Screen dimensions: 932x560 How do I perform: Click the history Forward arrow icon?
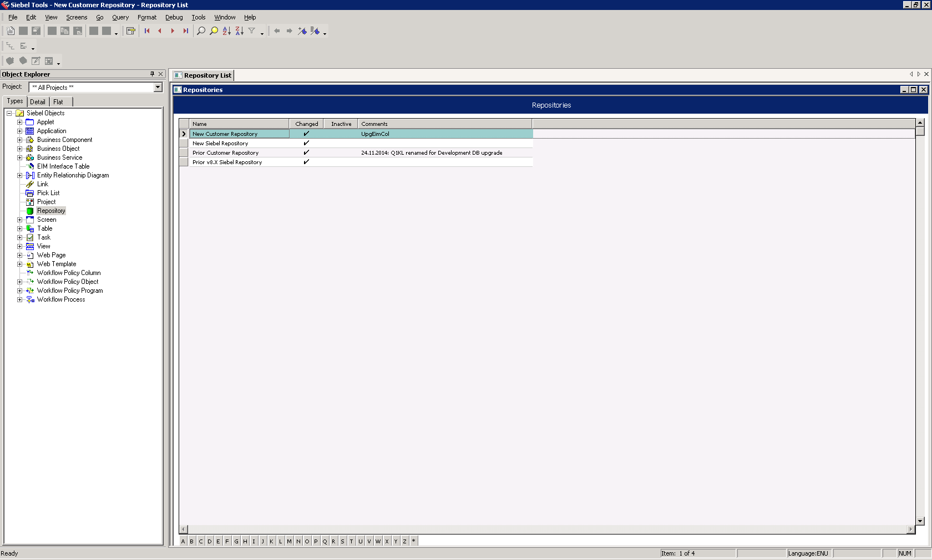290,31
